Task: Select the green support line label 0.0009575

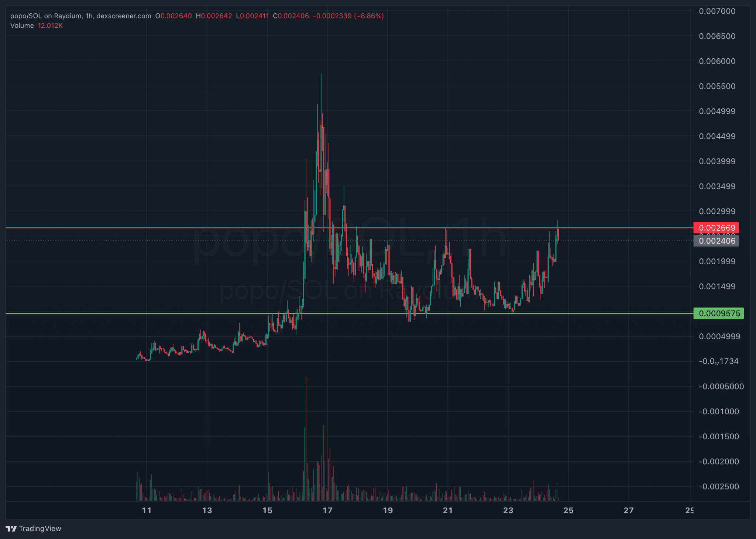Action: tap(719, 313)
